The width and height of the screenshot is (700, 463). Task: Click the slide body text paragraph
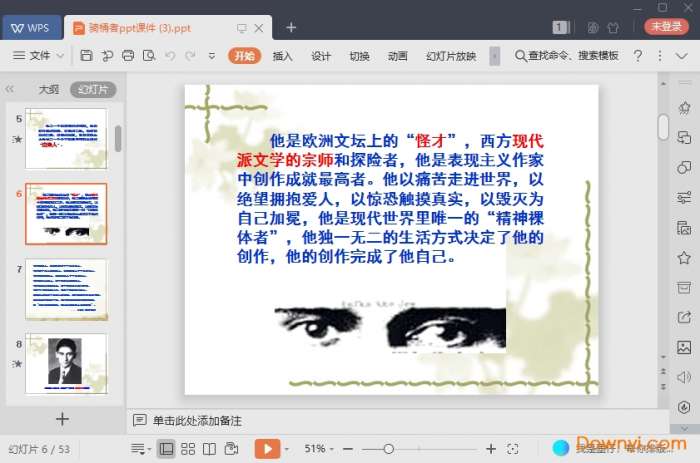(x=390, y=199)
